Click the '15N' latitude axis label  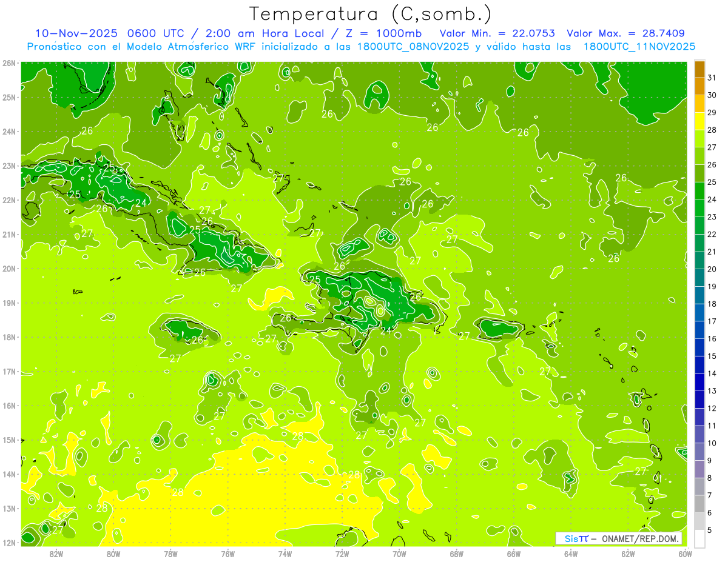[9, 440]
